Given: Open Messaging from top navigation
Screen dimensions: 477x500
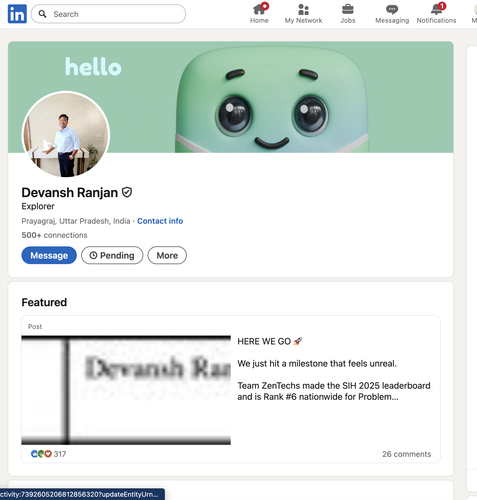Looking at the screenshot, I should point(392,14).
